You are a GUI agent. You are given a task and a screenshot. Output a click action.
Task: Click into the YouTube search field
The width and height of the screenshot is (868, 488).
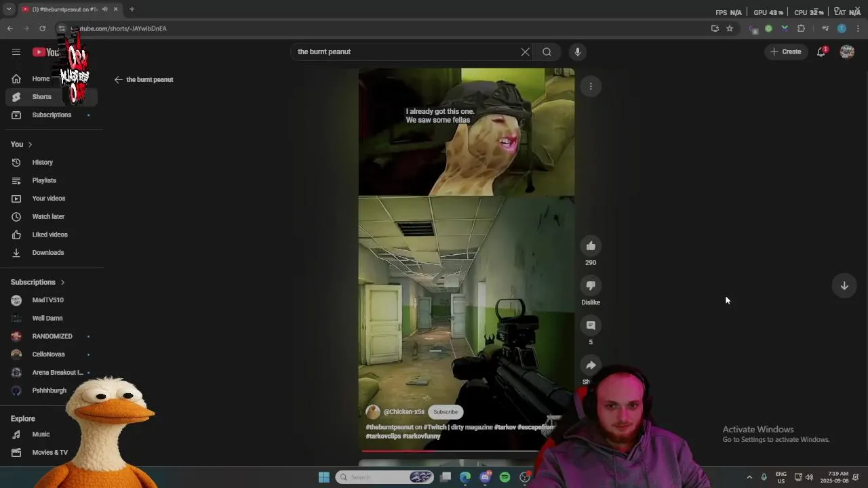407,52
